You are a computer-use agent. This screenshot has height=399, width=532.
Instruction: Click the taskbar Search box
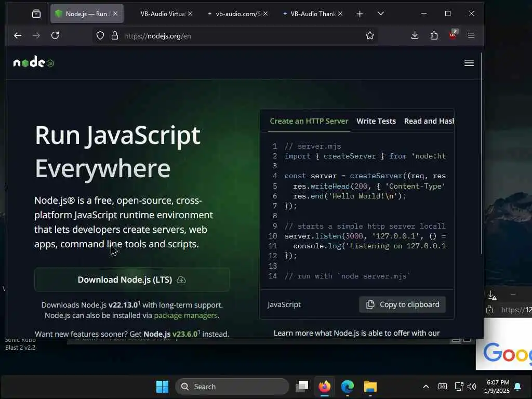coord(232,387)
